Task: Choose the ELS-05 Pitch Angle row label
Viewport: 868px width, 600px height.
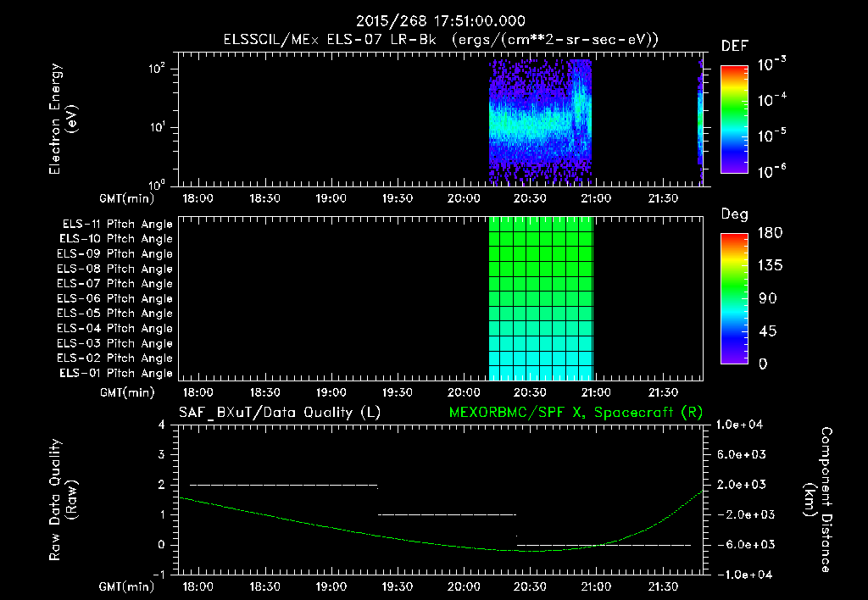Action: (115, 314)
